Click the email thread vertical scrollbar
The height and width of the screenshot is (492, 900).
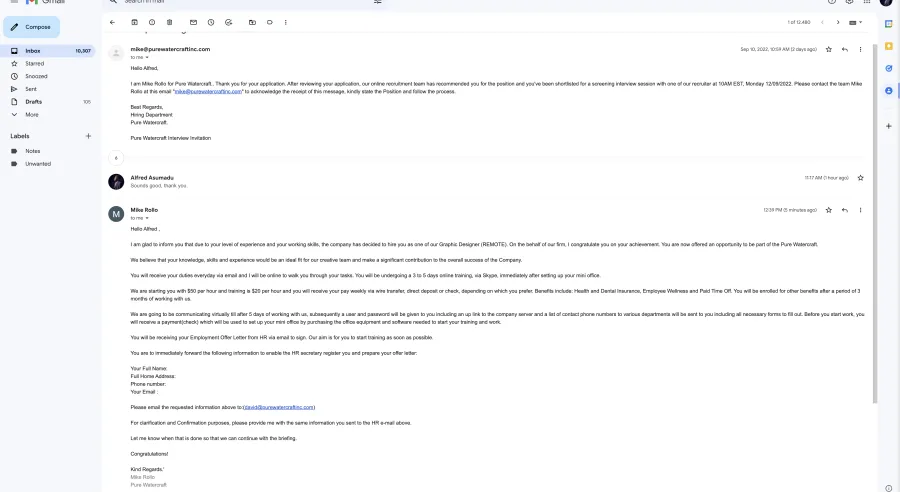coord(875,224)
